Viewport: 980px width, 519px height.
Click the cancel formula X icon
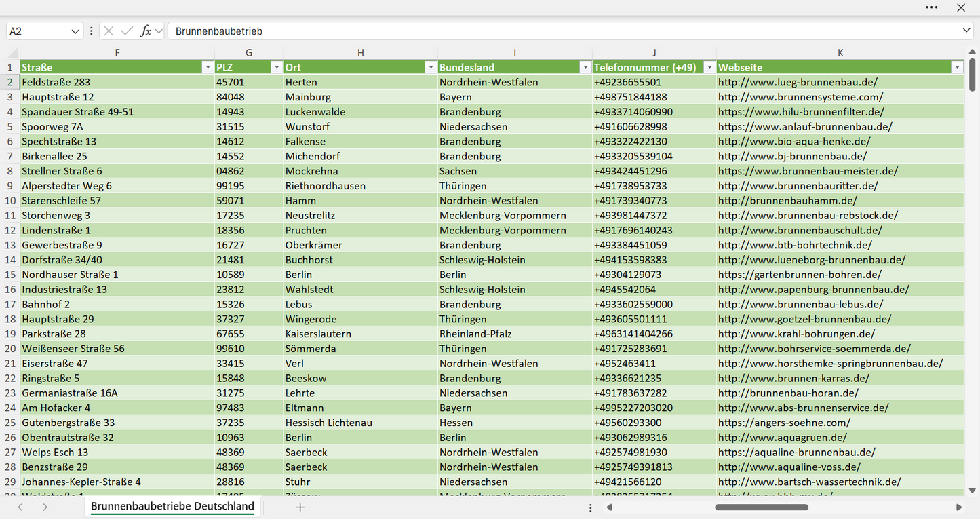coord(109,31)
